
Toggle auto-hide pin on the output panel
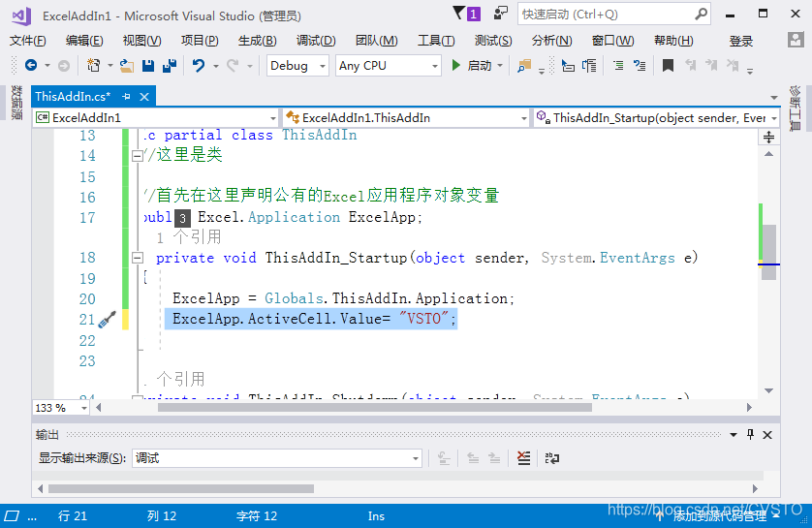[750, 434]
